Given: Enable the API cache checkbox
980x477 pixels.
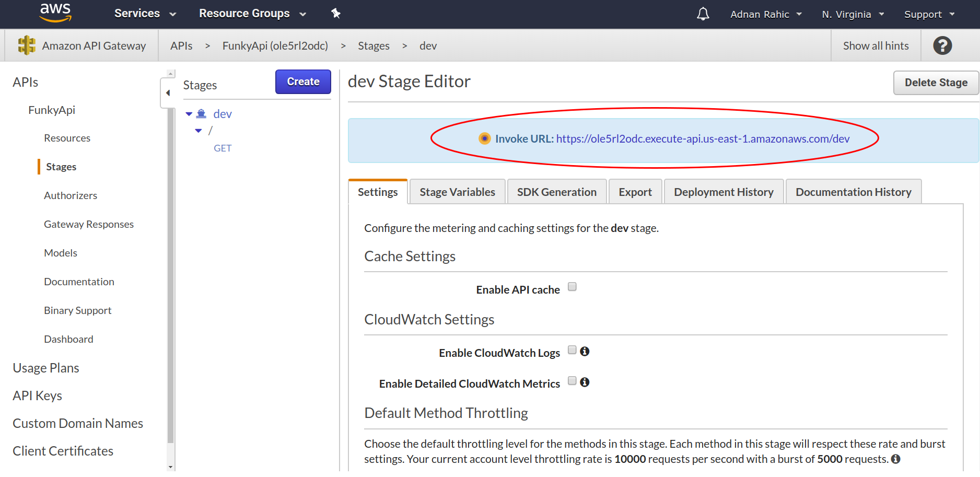Looking at the screenshot, I should 572,287.
